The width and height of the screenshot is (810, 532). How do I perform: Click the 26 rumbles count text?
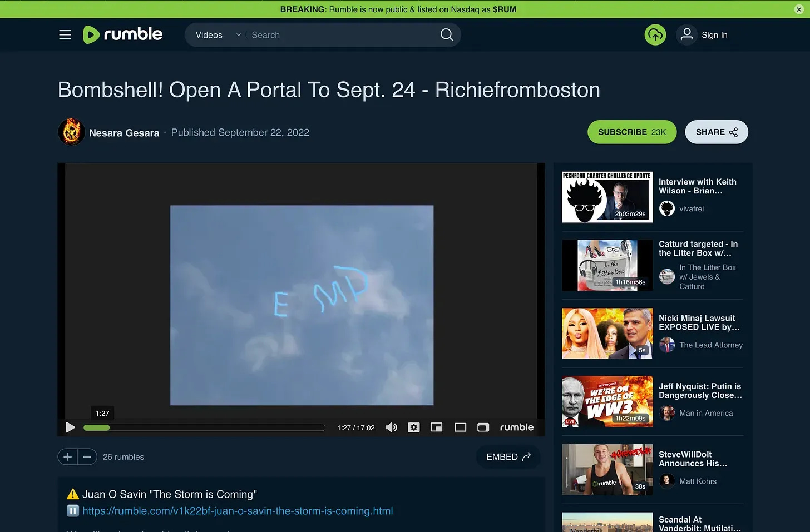[x=124, y=457]
